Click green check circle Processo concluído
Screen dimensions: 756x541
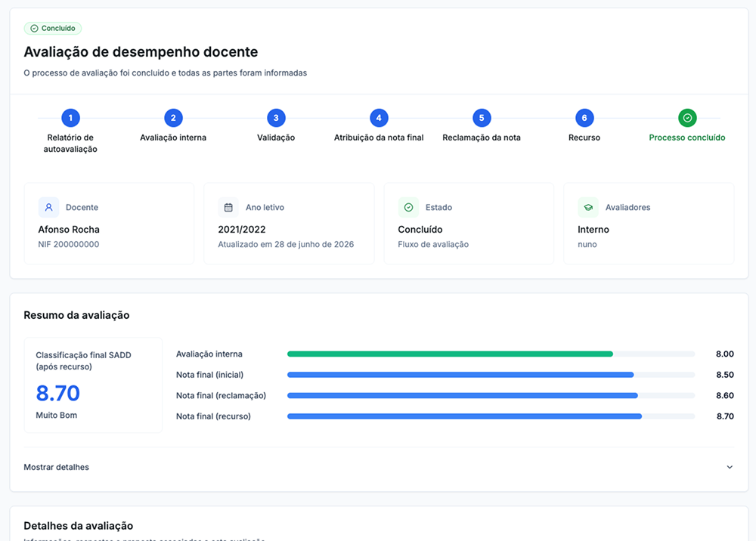[x=687, y=118]
